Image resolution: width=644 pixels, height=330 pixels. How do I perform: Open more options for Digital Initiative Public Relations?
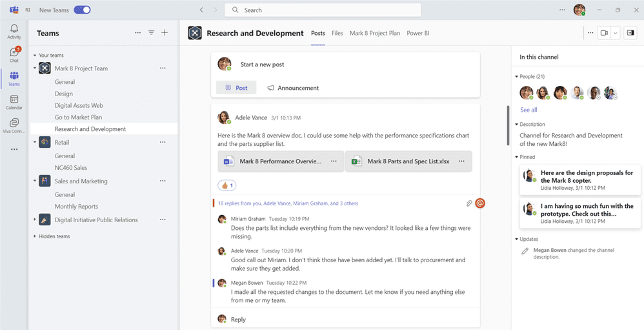tap(163, 220)
